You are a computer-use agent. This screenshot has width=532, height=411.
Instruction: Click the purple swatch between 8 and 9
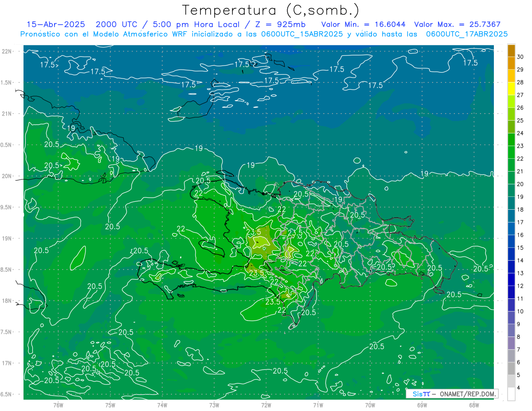coord(511,330)
